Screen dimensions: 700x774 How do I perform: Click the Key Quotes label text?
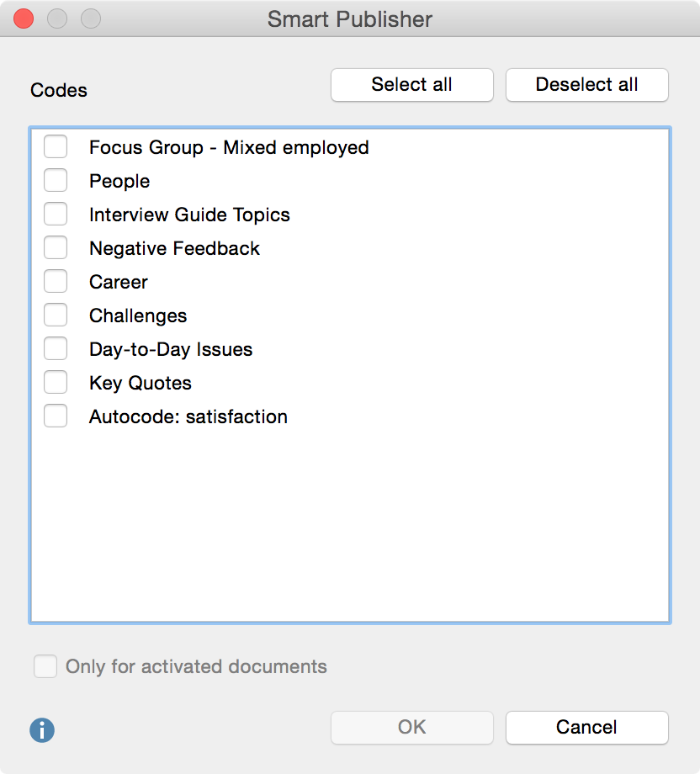140,383
